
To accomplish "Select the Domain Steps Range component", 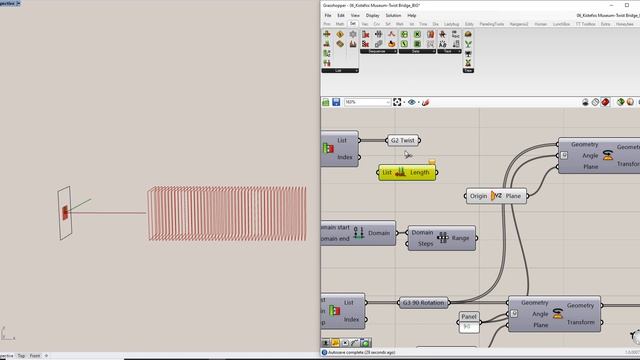I will click(x=442, y=238).
